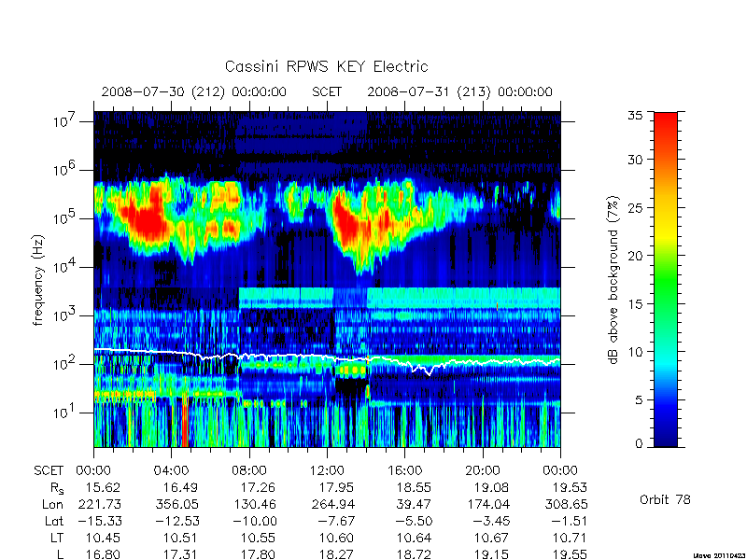Click the SCET tick label "08:00"
Viewport: 747px width, 560px height.
pyautogui.click(x=249, y=471)
